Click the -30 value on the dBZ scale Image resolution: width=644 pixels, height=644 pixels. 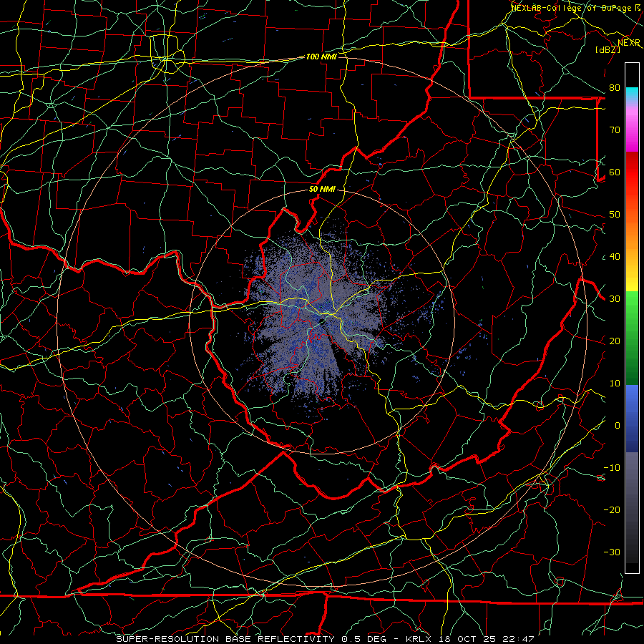[x=612, y=552]
